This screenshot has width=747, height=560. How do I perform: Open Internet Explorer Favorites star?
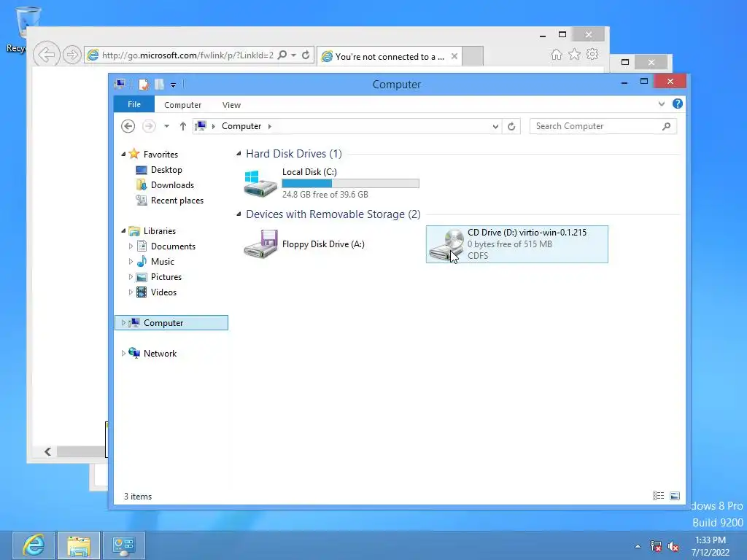[575, 55]
